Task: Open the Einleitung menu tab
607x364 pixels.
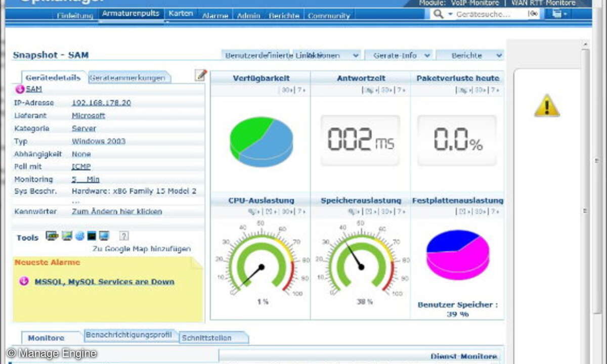Action: (x=75, y=16)
